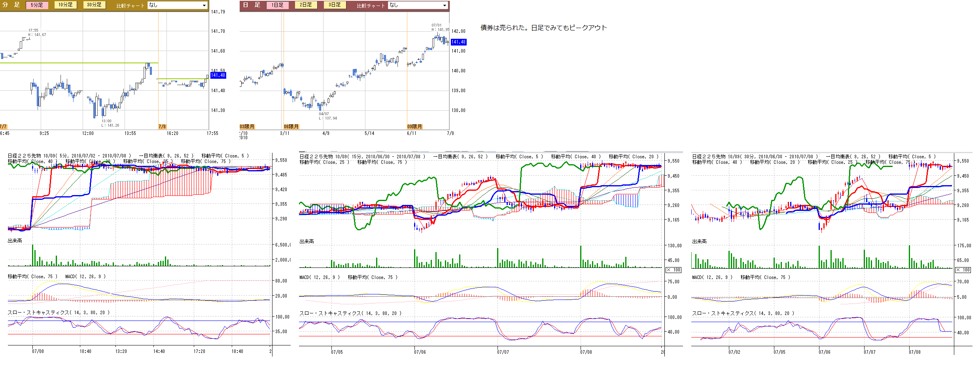This screenshot has height=368, width=980.
Task: Switch to the 30分足 interval
Action: pos(94,5)
